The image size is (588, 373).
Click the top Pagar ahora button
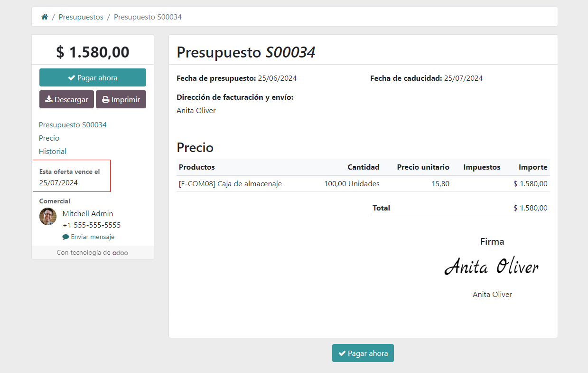coord(93,77)
